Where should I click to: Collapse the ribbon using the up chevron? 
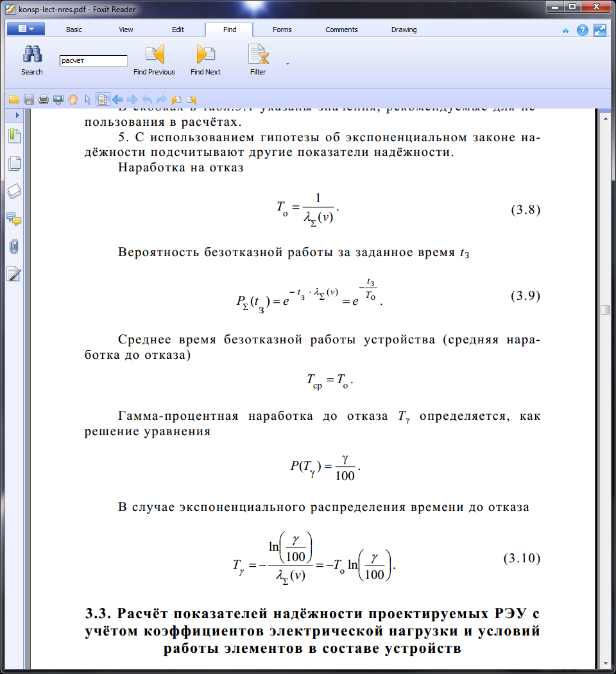(x=565, y=31)
